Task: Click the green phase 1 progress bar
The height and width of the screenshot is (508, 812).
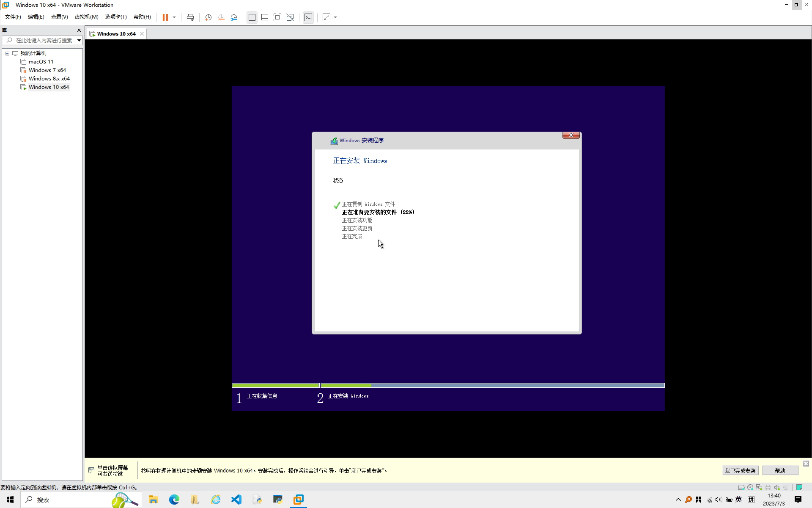Action: [x=276, y=385]
